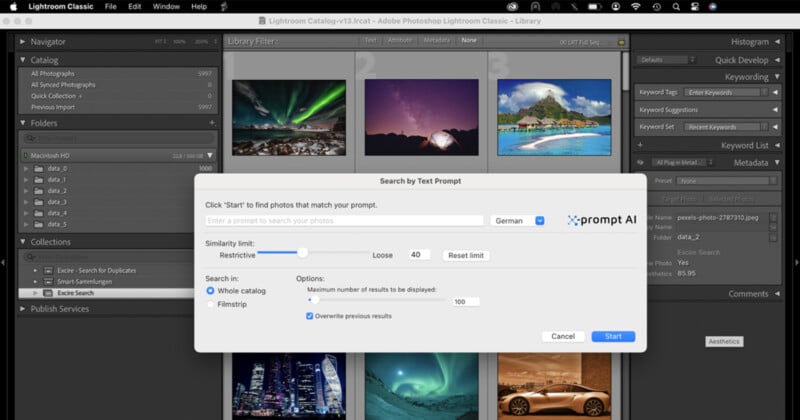Image resolution: width=800 pixels, height=420 pixels.
Task: Click the Start button
Action: (613, 336)
